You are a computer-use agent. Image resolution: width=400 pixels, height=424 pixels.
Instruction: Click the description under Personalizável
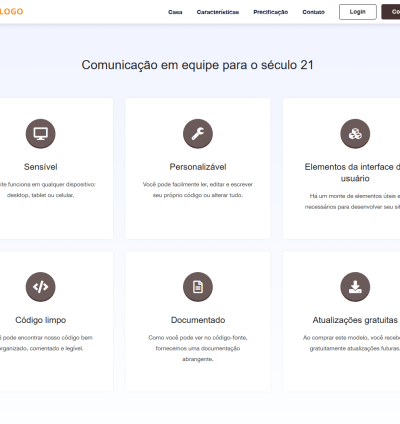coord(198,190)
